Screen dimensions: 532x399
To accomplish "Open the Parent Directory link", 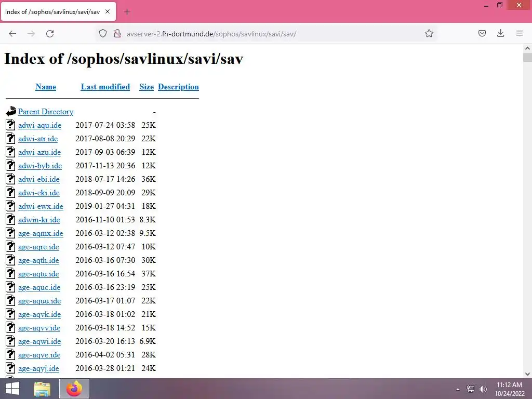I will point(46,112).
